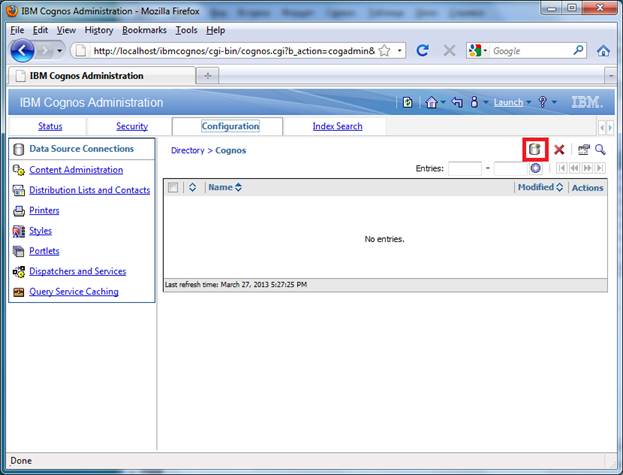Click the Content Administration icon
Viewport: 623px width, 475px height.
[x=19, y=170]
